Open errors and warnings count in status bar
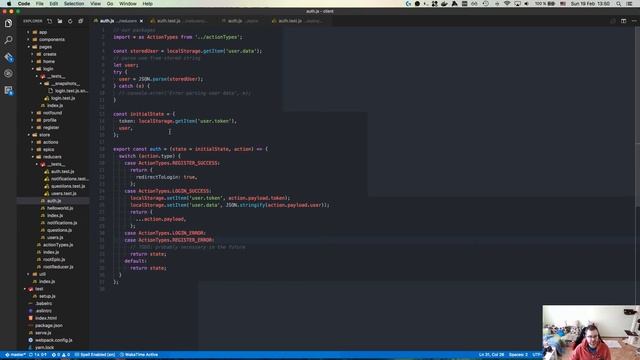The width and height of the screenshot is (640, 360). (x=61, y=355)
